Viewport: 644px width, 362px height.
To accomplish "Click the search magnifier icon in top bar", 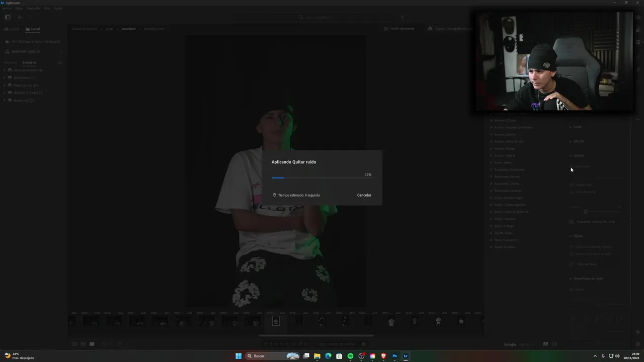I will 301,17.
